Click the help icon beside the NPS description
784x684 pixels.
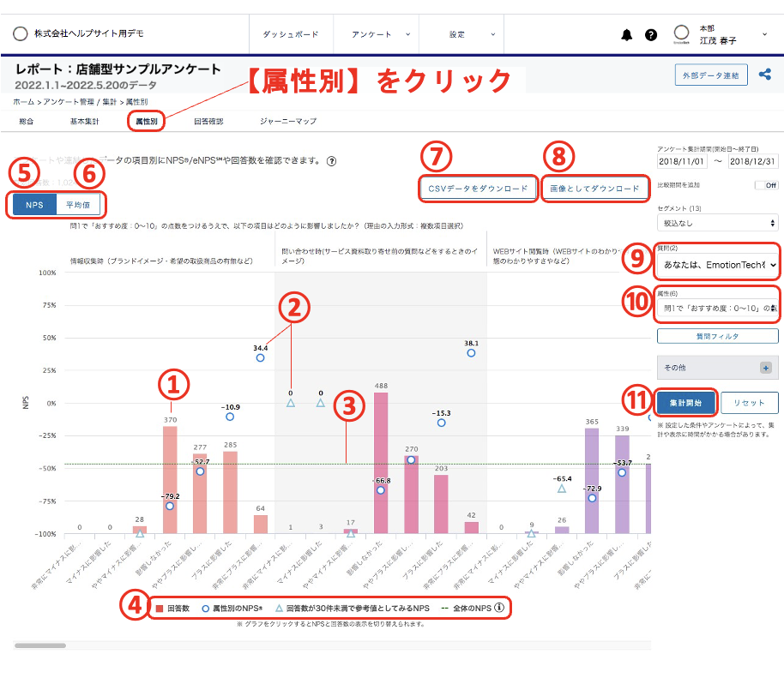[x=331, y=161]
